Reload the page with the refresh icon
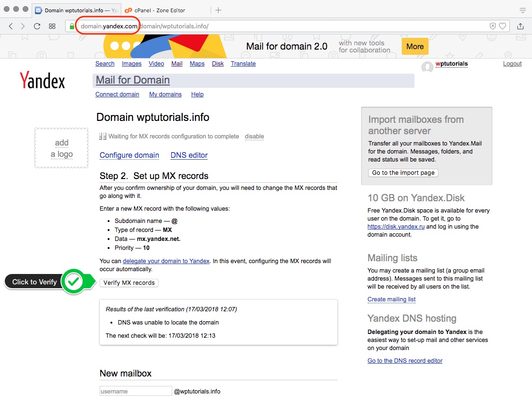532x402 pixels. [x=37, y=26]
